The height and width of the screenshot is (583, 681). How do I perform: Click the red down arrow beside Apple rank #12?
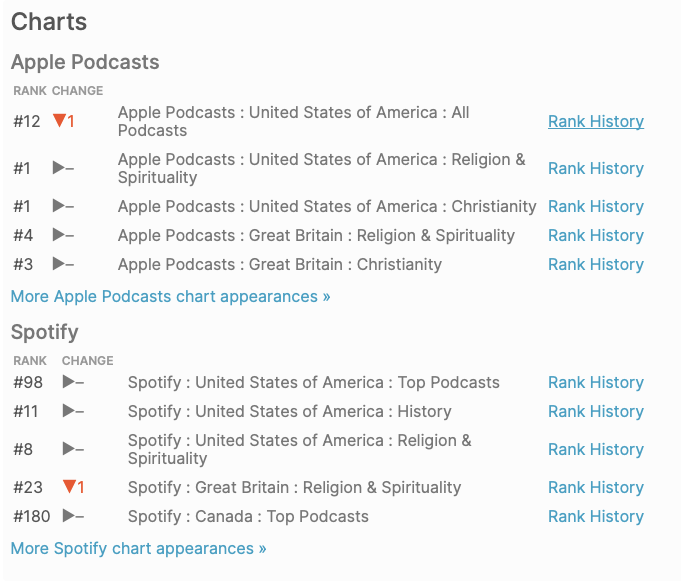[59, 121]
